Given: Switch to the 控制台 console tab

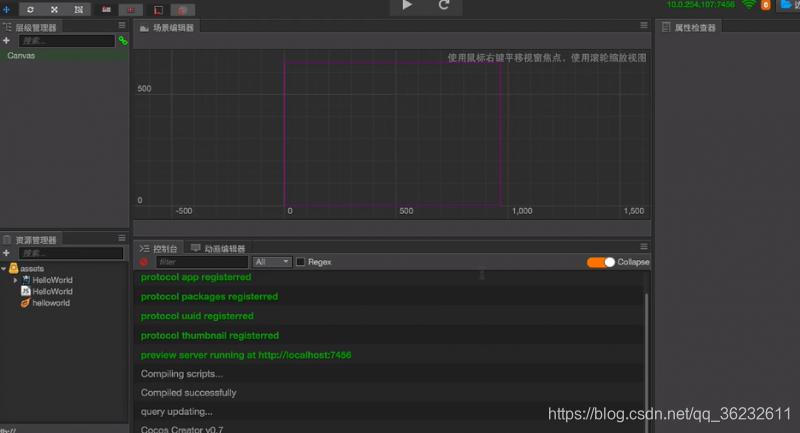Looking at the screenshot, I should point(159,248).
